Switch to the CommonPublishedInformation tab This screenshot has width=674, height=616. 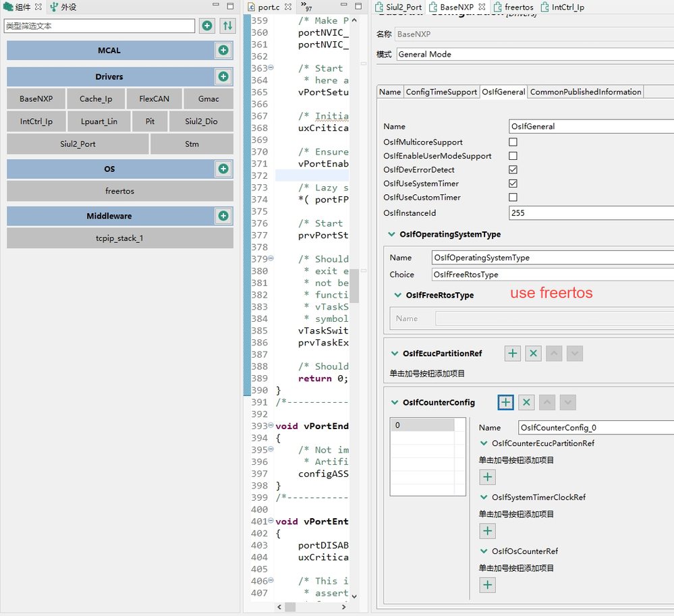[586, 92]
